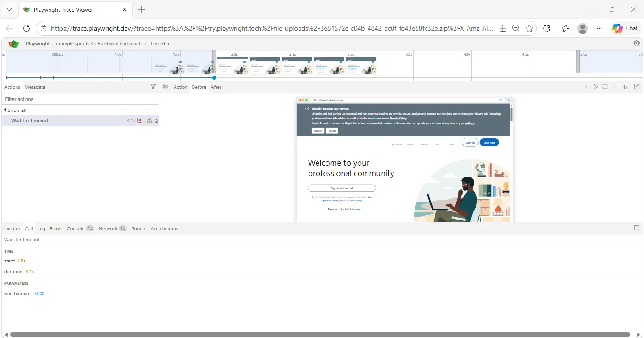Open a new browser tab
Screen dimensions: 644x338
(x=142, y=9)
